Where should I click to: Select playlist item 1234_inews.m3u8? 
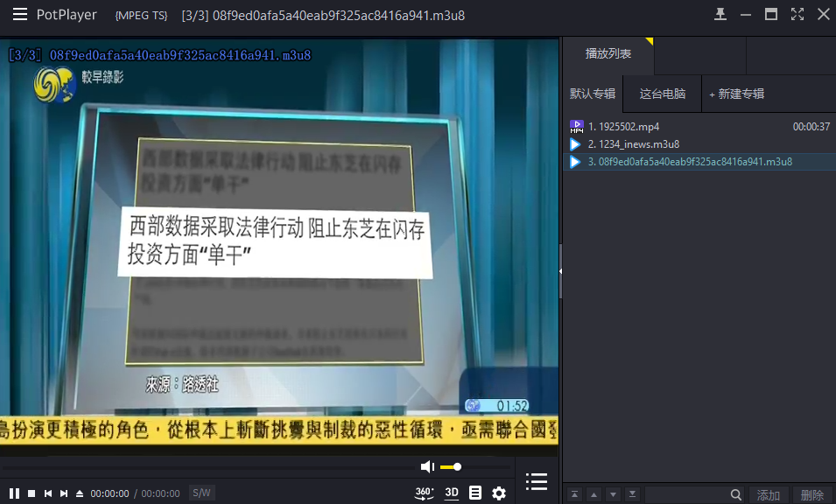tap(699, 144)
